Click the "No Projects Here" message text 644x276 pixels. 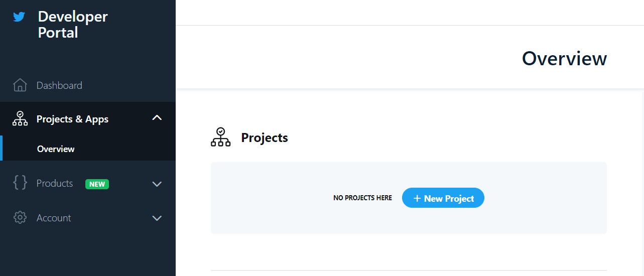(362, 198)
